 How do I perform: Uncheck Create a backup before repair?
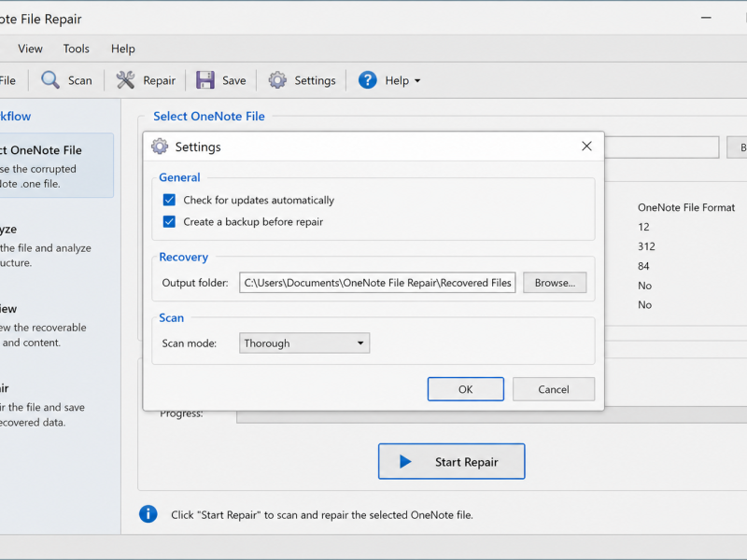[169, 221]
